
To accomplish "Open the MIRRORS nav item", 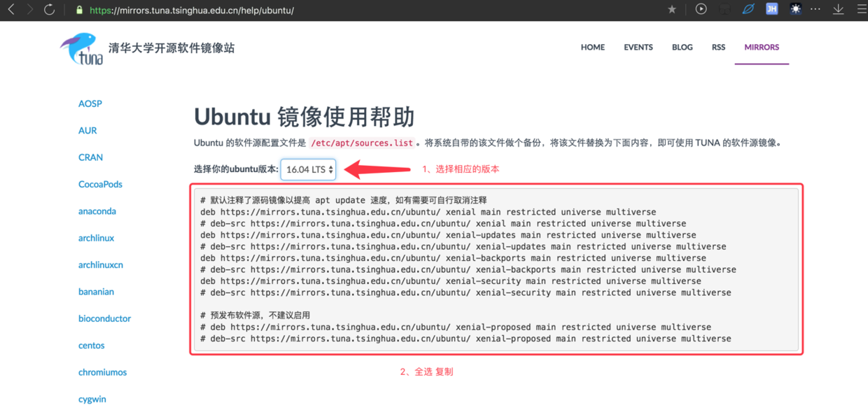I will (x=762, y=47).
